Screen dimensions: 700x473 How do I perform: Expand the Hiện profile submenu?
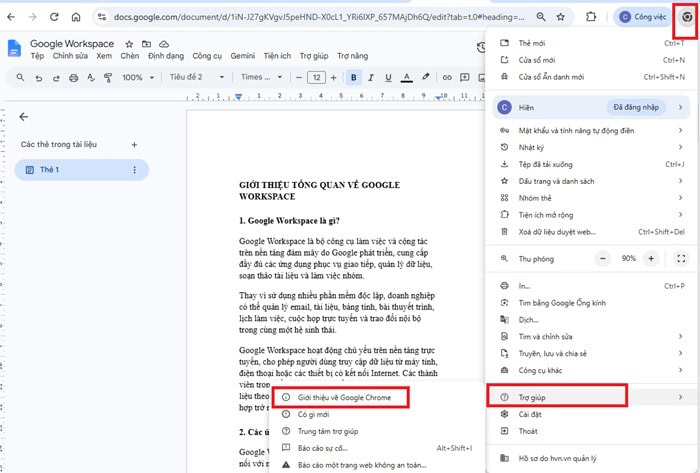click(x=680, y=108)
